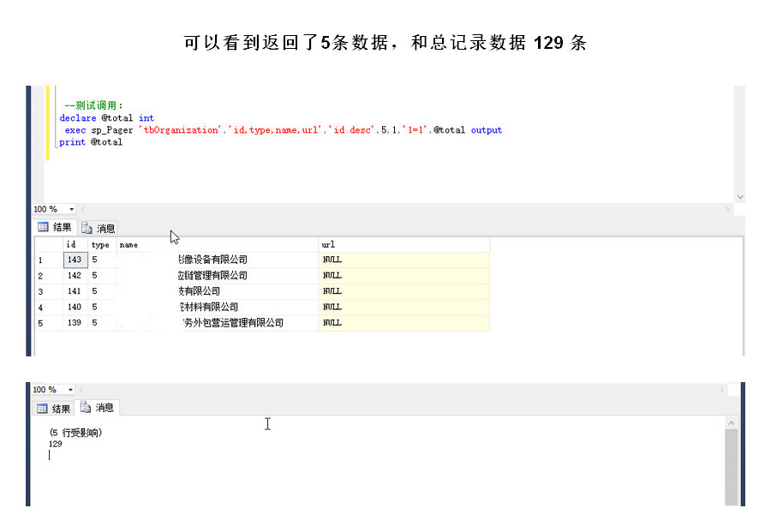Click the 消息 tab icon in lower results pane
771x532 pixels.
(85, 408)
